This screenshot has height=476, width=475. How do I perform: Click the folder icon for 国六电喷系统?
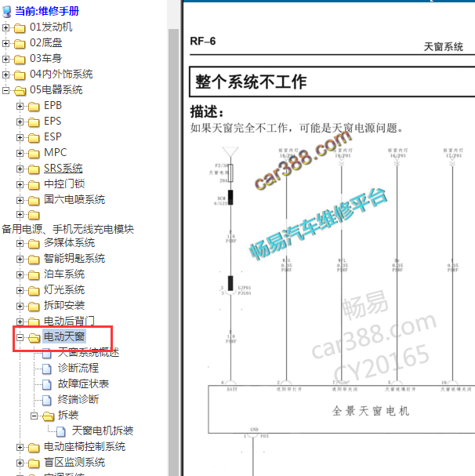(x=34, y=200)
